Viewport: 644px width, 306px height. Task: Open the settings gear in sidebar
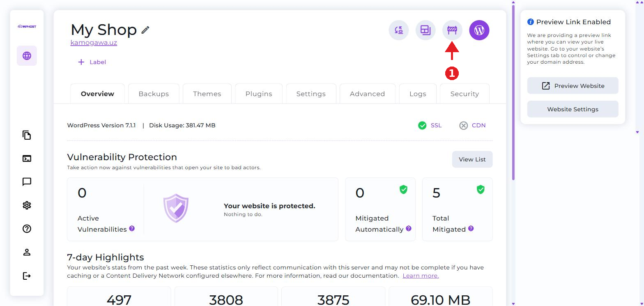[x=27, y=205]
